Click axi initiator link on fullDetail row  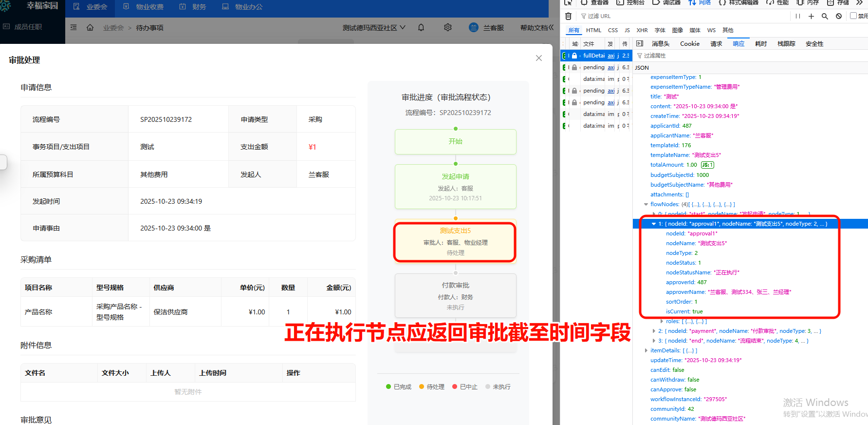(x=611, y=56)
